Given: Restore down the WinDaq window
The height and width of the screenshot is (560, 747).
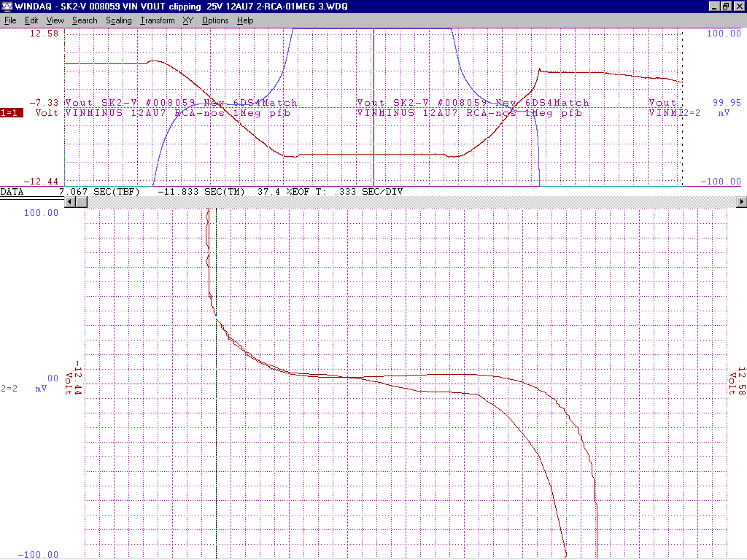Looking at the screenshot, I should [726, 6].
